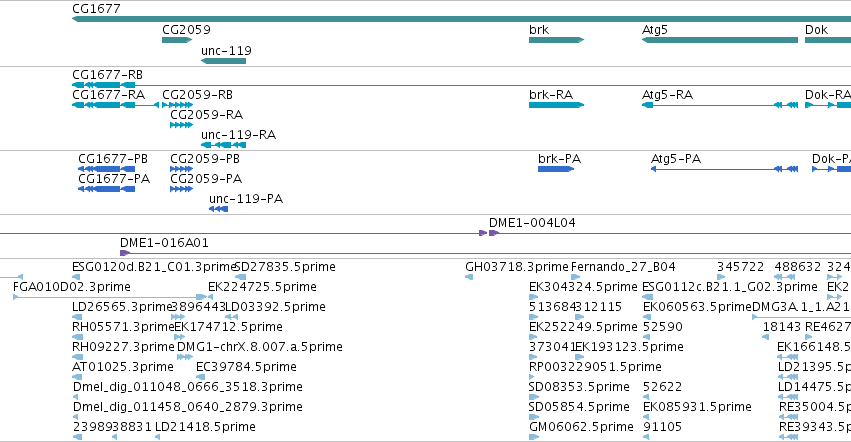The height and width of the screenshot is (442, 851).
Task: Select EST SD27835.5prime
Action: (285, 267)
